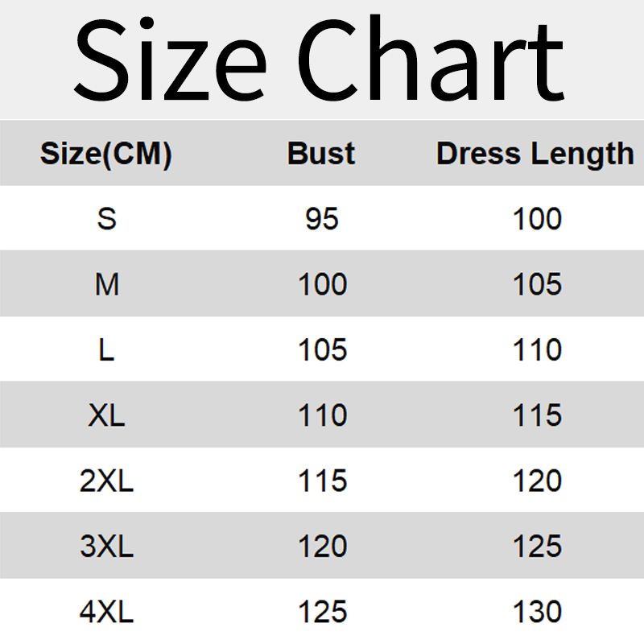This screenshot has width=644, height=644.
Task: Click the "Size(CM)" column header
Action: point(106,153)
